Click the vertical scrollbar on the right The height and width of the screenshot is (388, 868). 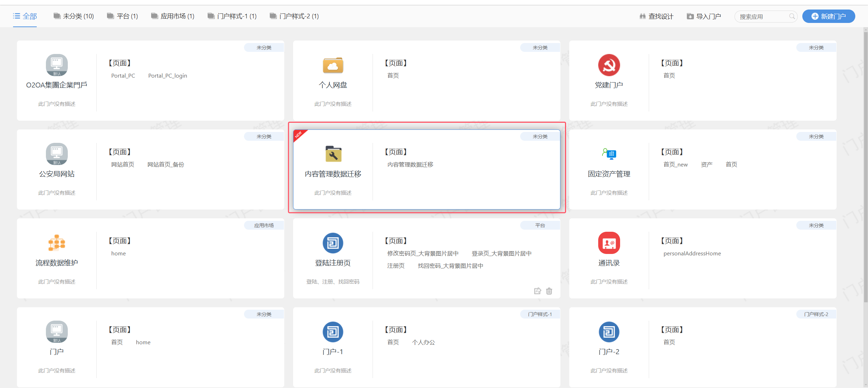click(x=866, y=166)
